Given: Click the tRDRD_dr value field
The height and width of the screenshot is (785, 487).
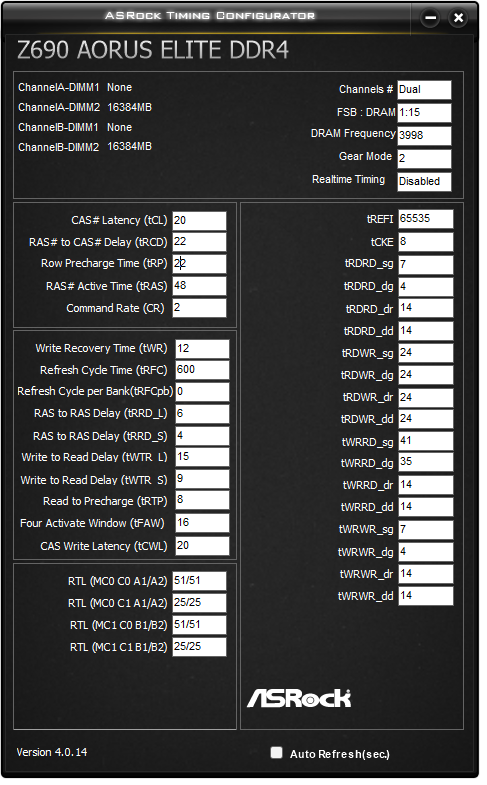Looking at the screenshot, I should point(426,308).
